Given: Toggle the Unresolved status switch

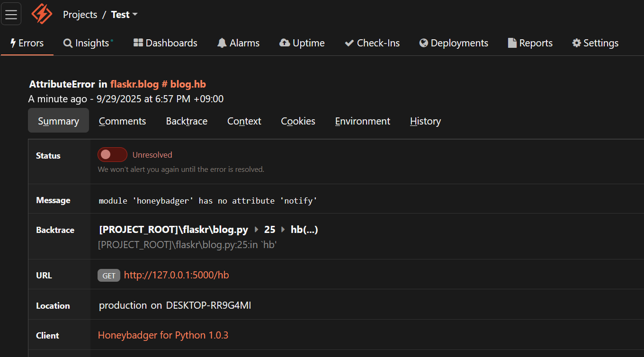Looking at the screenshot, I should [112, 154].
